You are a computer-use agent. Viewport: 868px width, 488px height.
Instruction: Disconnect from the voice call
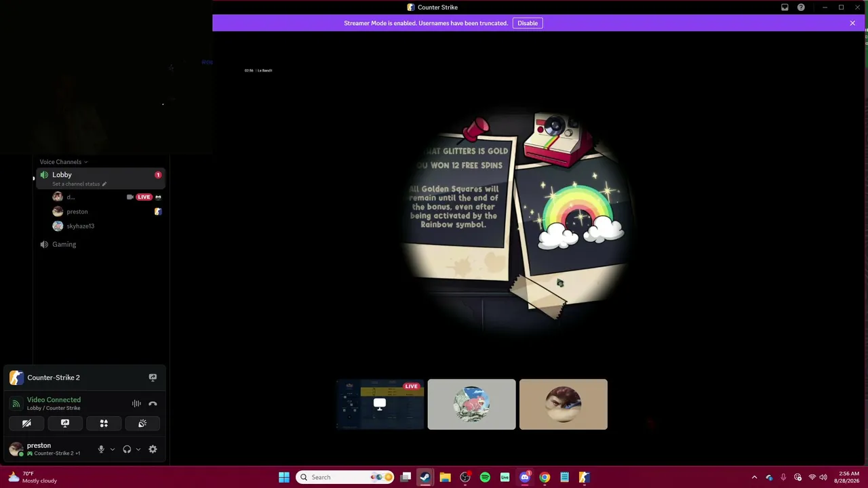pyautogui.click(x=153, y=404)
